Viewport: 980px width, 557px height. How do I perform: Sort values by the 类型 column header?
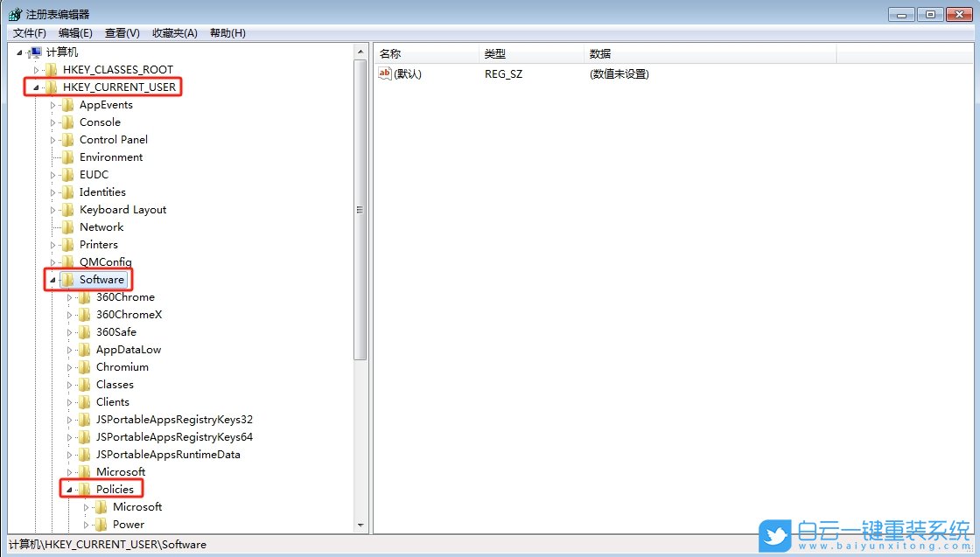click(x=495, y=53)
